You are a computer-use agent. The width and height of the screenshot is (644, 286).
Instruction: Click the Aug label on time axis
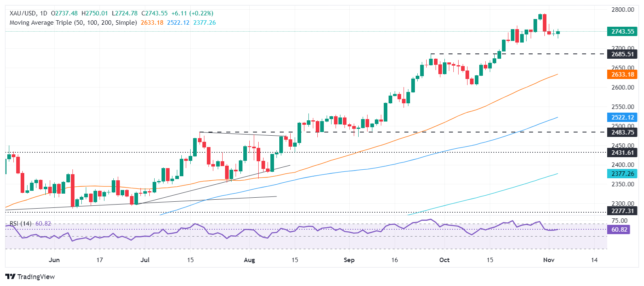click(249, 260)
